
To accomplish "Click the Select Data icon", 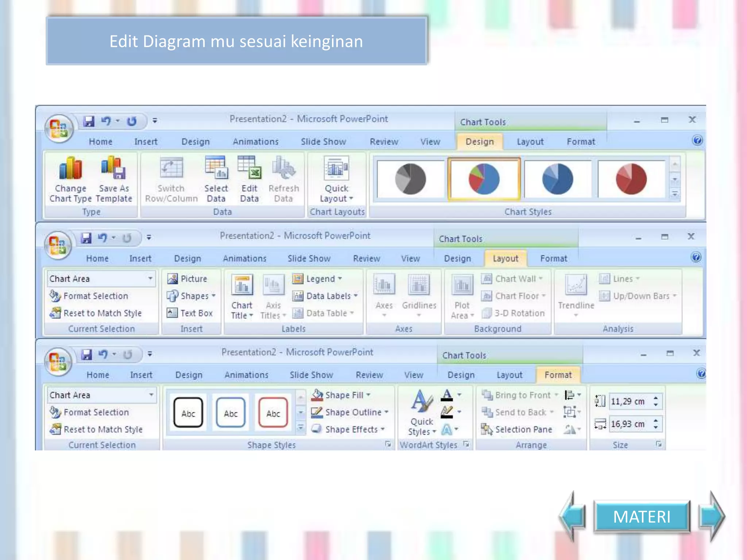I will 216,179.
